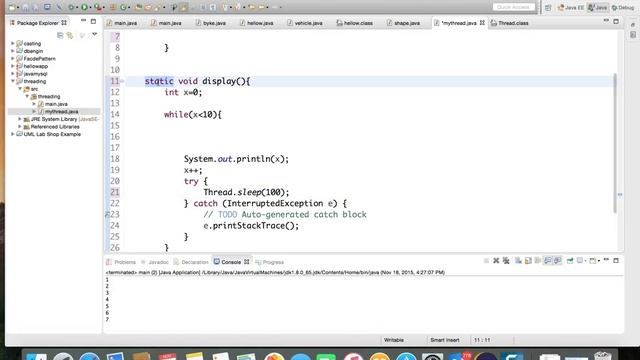The image size is (640, 360).
Task: Click the Run External Tools icon
Action: 98,7
